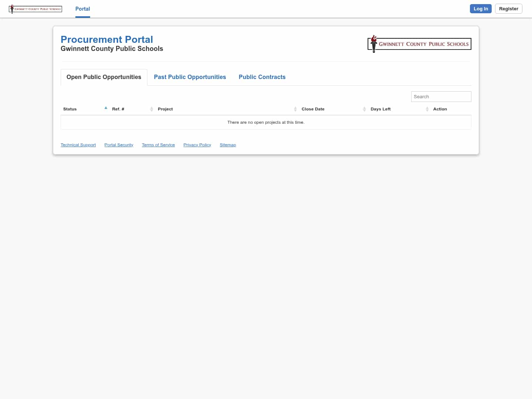Viewport: 532px width, 399px height.
Task: Open the Portal navigation tab
Action: click(83, 9)
